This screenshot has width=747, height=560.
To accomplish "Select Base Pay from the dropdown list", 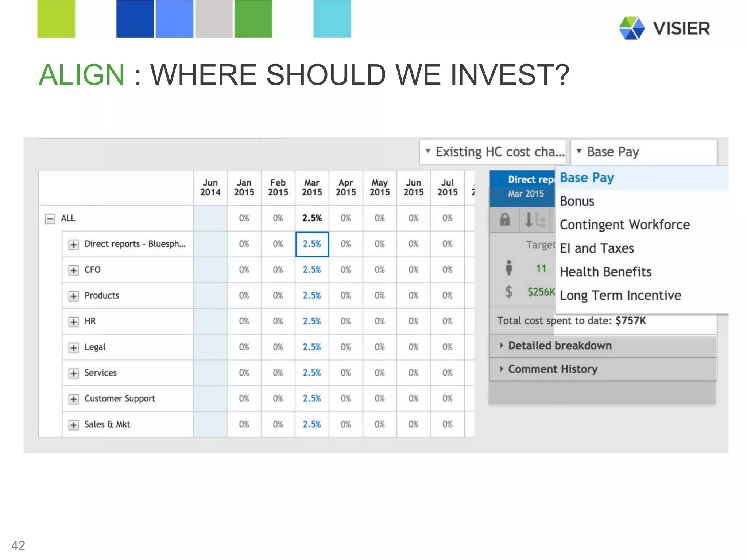I will tap(642, 178).
